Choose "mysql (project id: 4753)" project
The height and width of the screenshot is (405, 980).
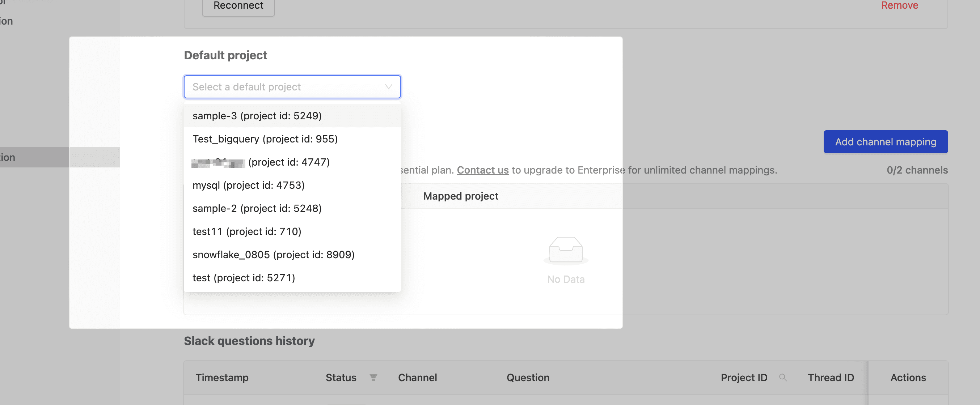click(248, 185)
